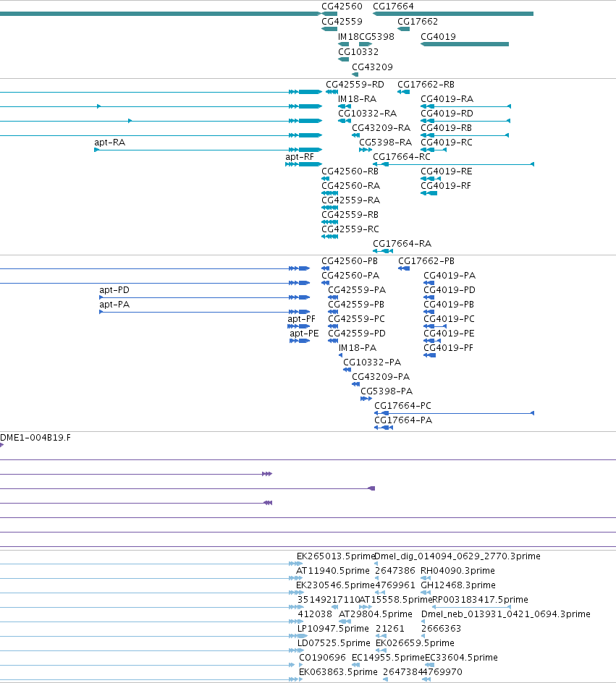Select protein label CG4019-PC

pos(449,319)
